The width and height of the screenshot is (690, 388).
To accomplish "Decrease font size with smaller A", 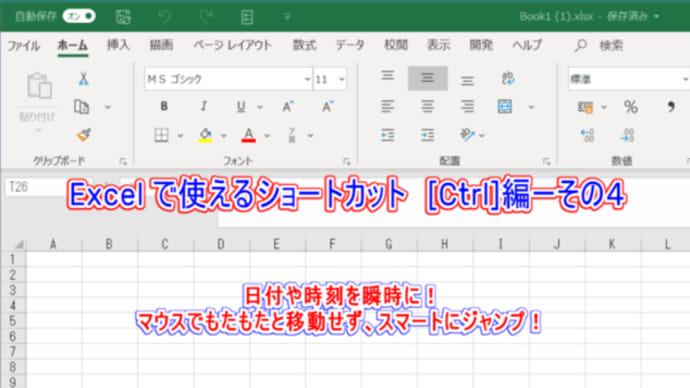I will pyautogui.click(x=327, y=106).
